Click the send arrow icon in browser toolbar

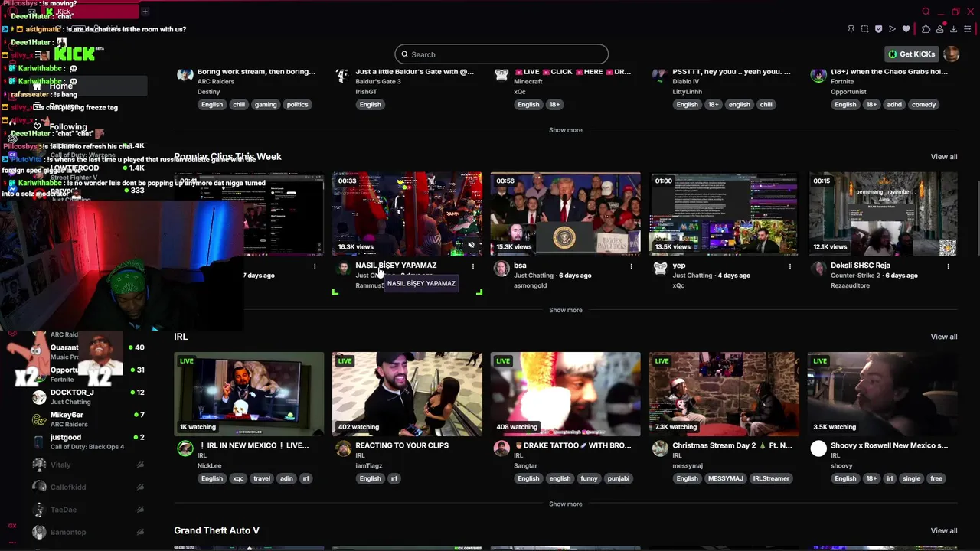(x=892, y=29)
